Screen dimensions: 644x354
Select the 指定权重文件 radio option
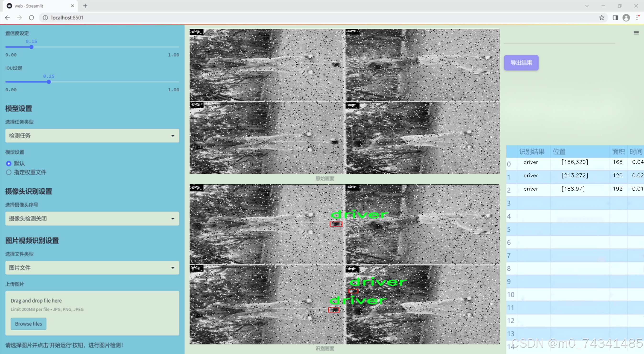coord(9,172)
